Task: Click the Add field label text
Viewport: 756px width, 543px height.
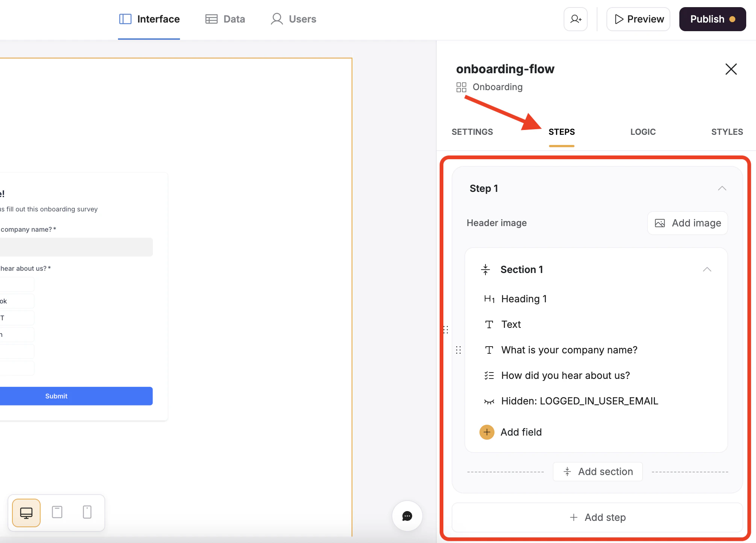Action: 521,432
